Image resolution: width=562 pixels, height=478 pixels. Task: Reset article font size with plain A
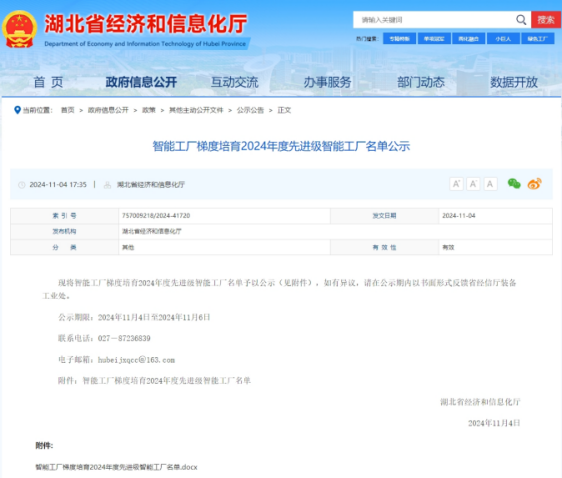point(490,184)
